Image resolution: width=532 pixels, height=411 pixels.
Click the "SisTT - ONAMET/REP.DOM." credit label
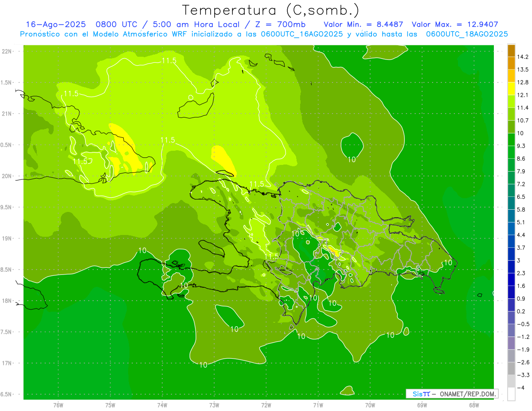click(452, 394)
